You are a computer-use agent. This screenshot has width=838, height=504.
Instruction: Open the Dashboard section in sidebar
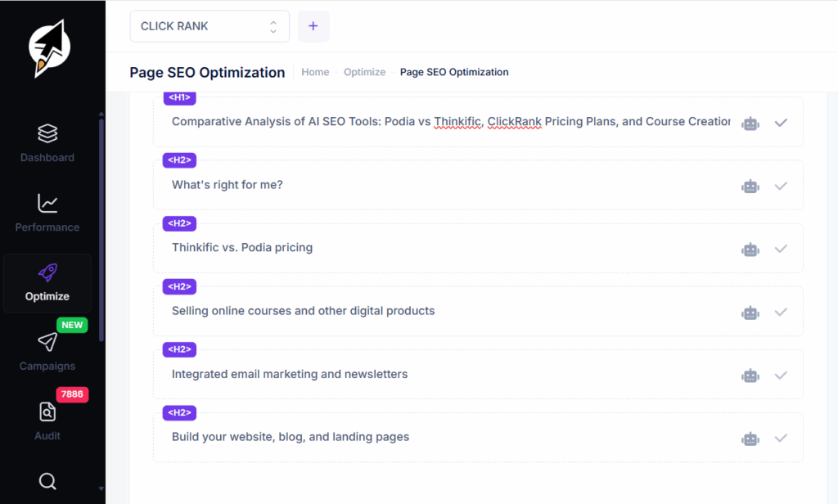tap(47, 143)
